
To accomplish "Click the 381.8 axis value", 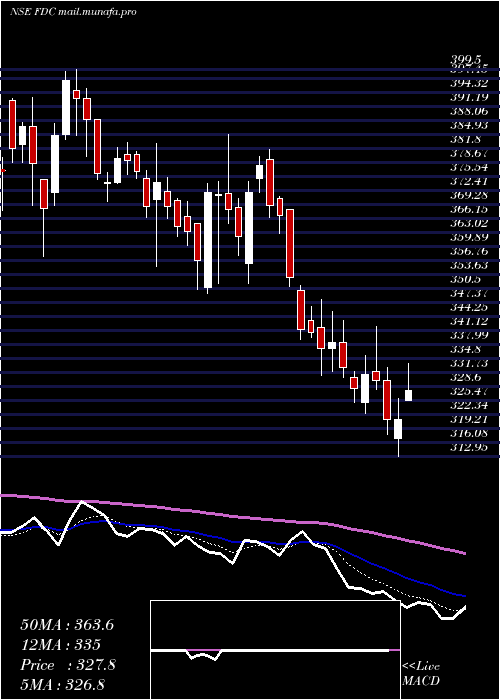I will [466, 139].
